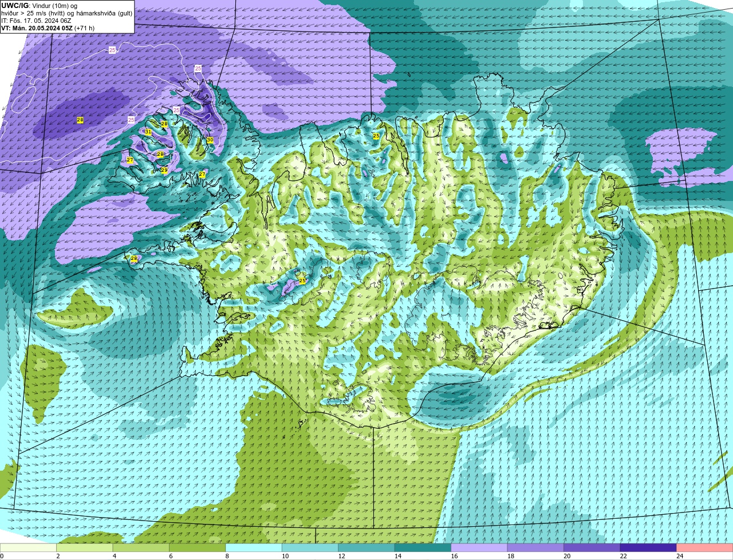
Task: Click the legend scale label '0'
Action: (2, 556)
